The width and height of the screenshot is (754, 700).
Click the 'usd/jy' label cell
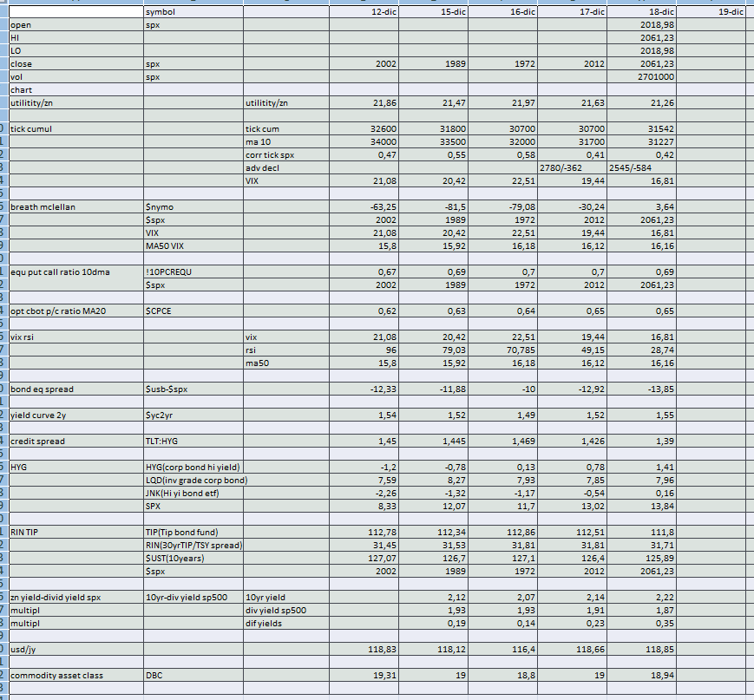click(76, 650)
